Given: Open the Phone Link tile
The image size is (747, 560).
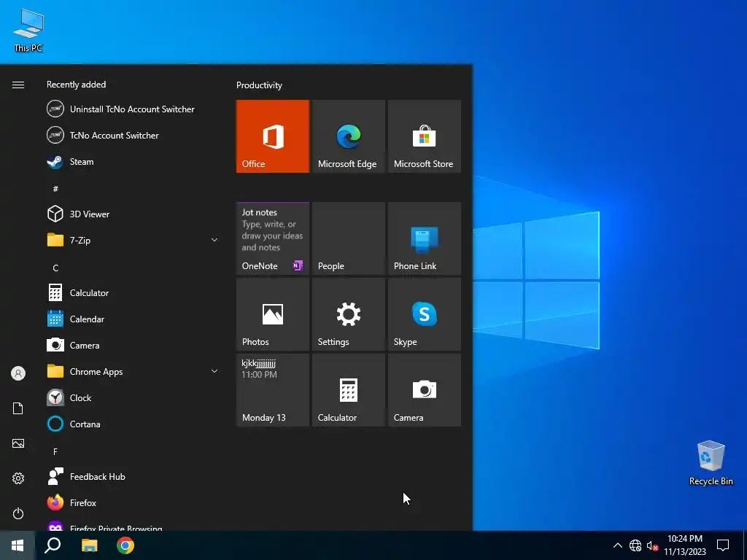Looking at the screenshot, I should pyautogui.click(x=424, y=238).
